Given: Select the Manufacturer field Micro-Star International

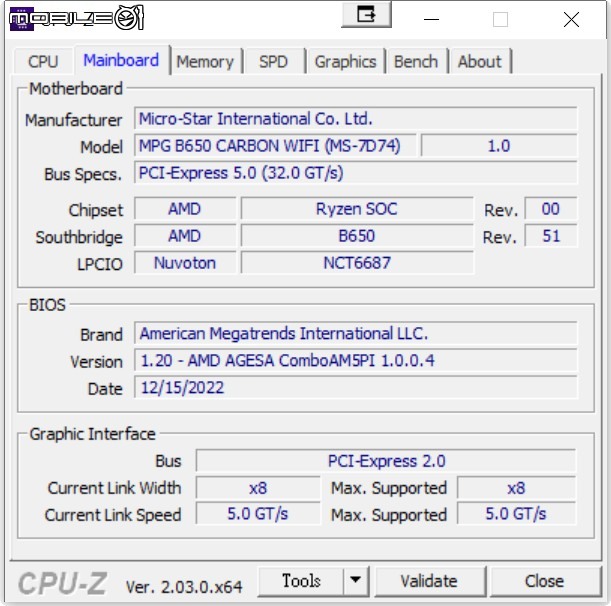Looking at the screenshot, I should pos(356,118).
